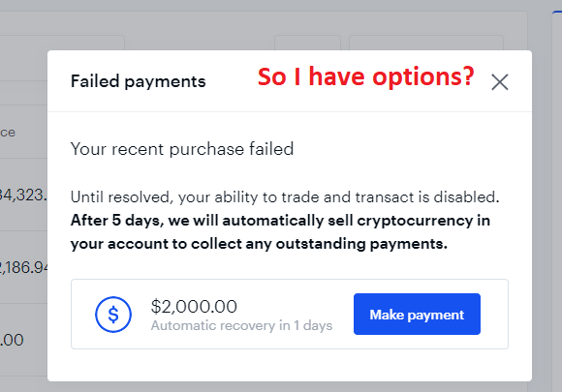562x392 pixels.
Task: Click the Until resolved disabled trading sentence
Action: (285, 197)
